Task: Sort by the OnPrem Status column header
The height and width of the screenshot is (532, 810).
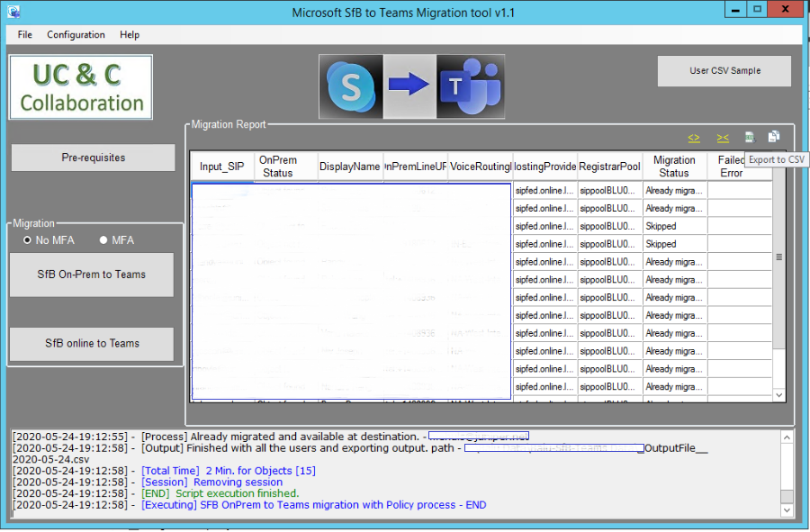Action: point(285,167)
